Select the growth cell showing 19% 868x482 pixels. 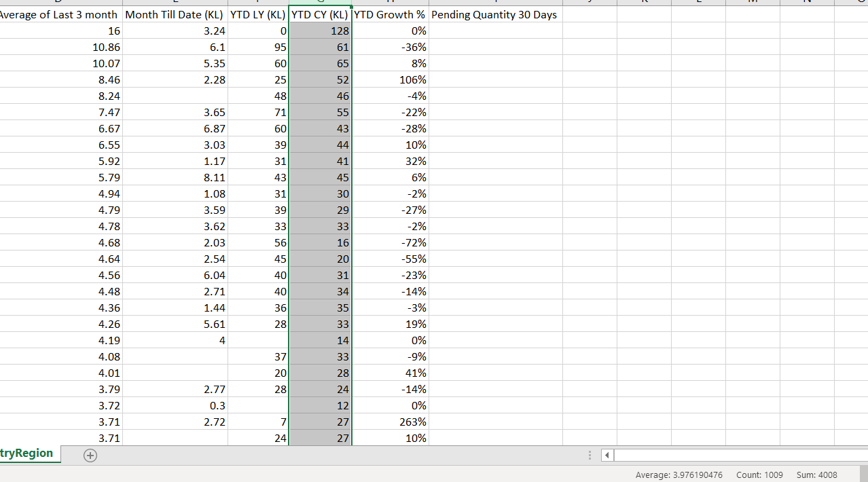[x=390, y=324]
